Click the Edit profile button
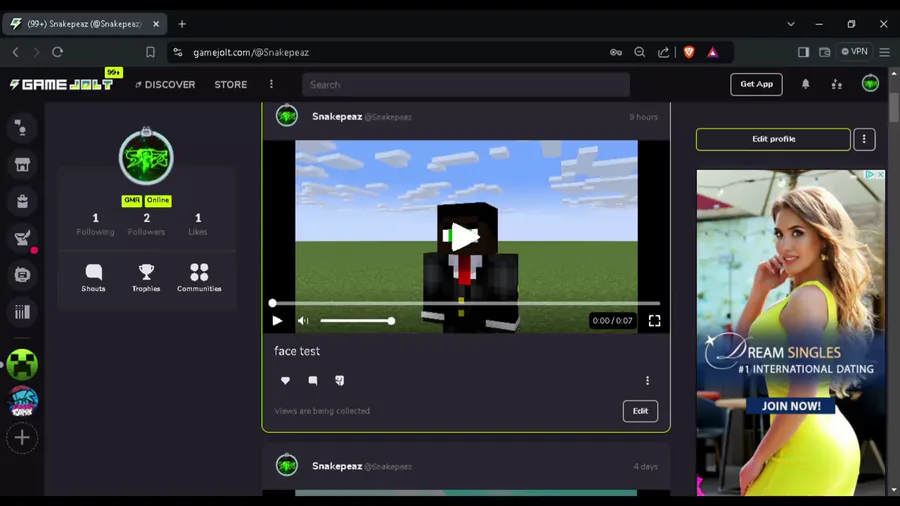The image size is (900, 506). (773, 139)
